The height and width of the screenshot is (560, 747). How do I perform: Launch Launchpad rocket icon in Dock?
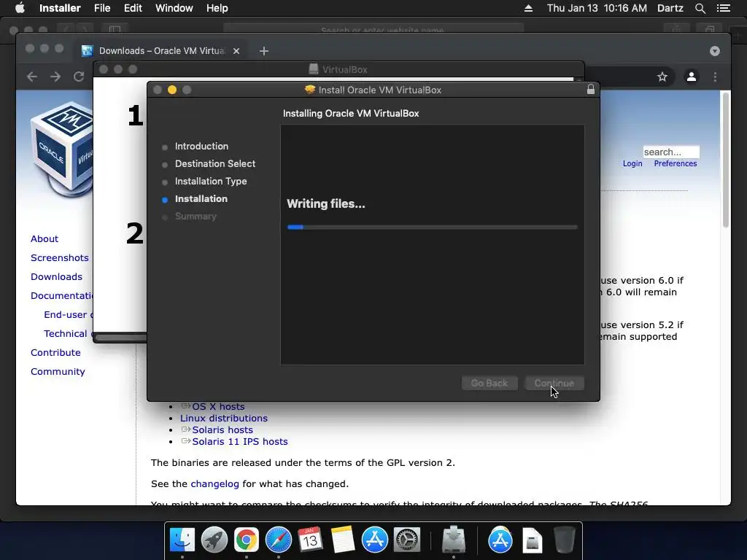tap(214, 540)
